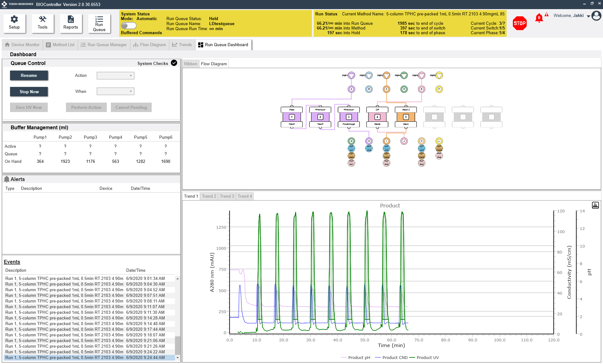This screenshot has height=364, width=603.
Task: Click the Resume button
Action: [29, 75]
